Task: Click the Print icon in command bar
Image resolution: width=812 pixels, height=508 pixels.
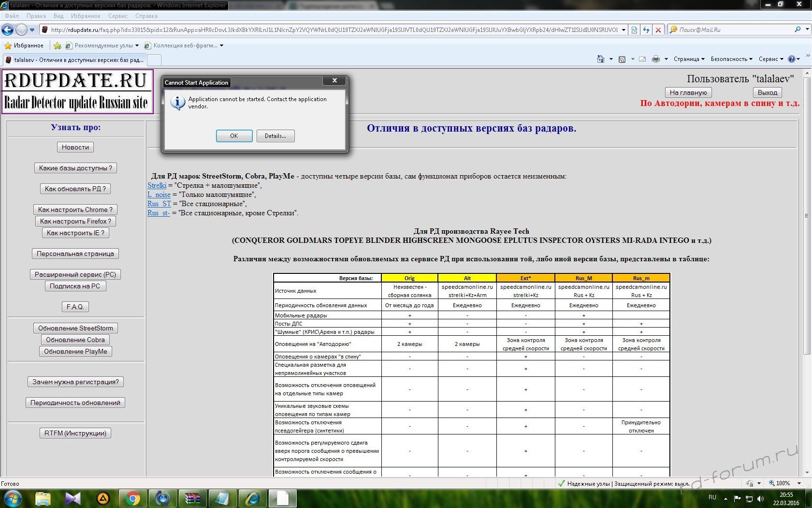Action: coord(655,59)
